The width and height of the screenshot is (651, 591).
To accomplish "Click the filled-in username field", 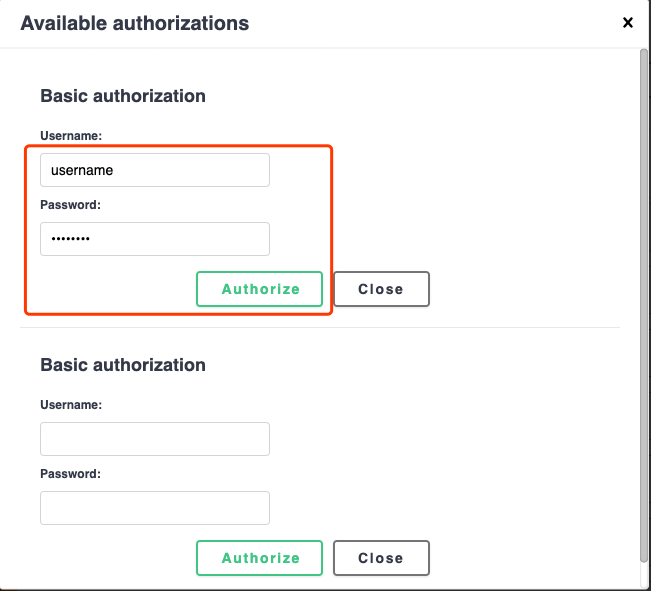I will coord(155,170).
